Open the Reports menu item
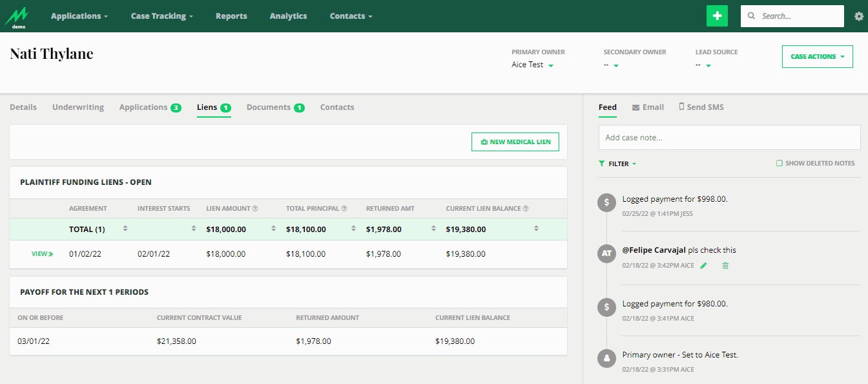Screen dimensions: 868x384 pyautogui.click(x=231, y=16)
